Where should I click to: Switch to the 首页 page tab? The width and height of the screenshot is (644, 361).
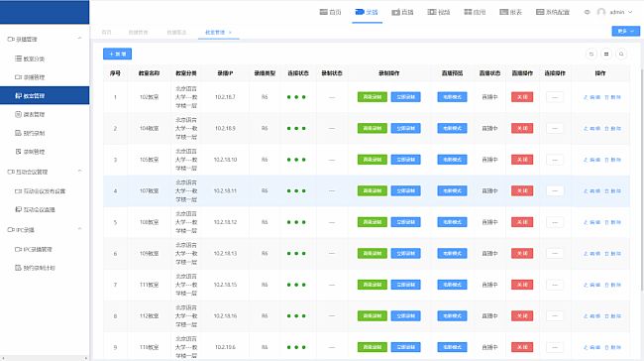click(106, 32)
